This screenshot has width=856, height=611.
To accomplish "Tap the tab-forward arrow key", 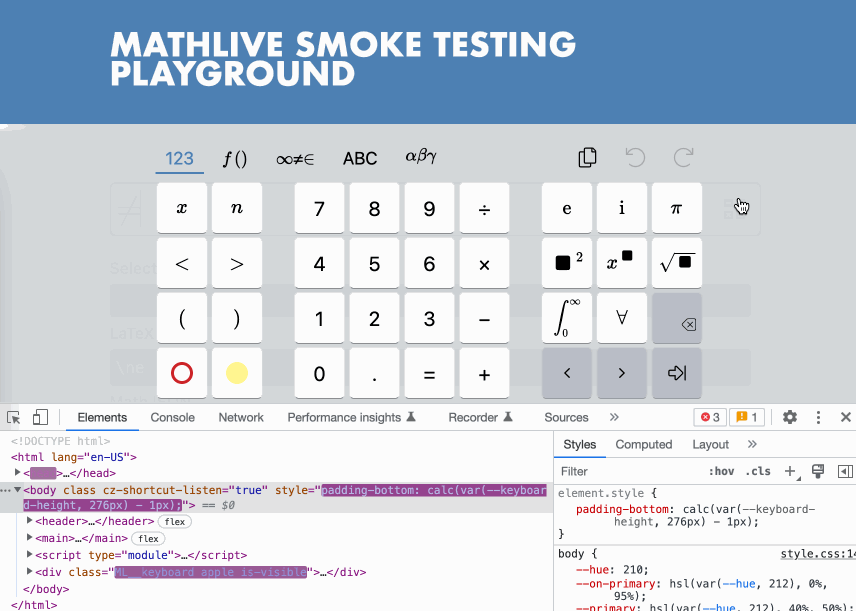I will (x=676, y=373).
